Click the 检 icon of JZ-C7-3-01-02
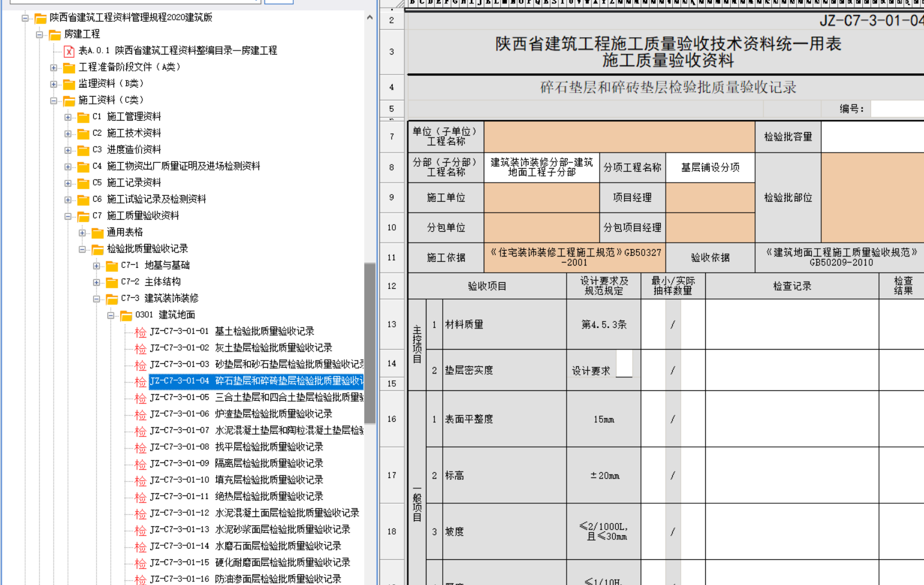 click(x=141, y=349)
